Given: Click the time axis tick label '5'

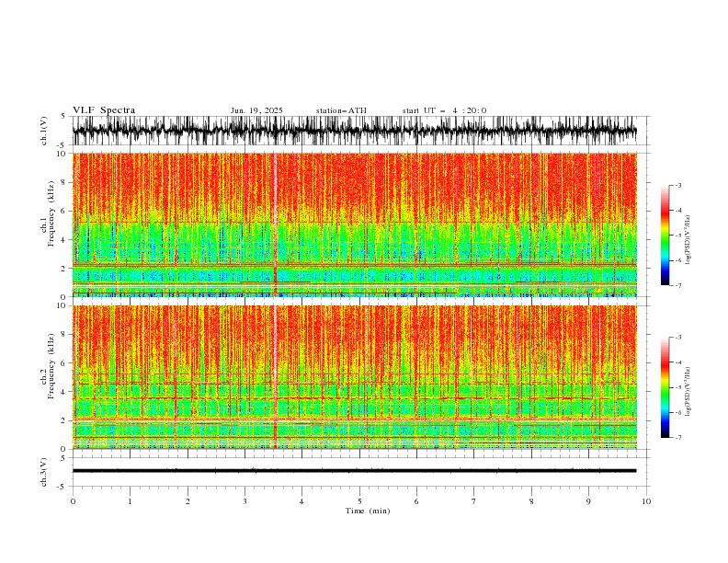Looking at the screenshot, I should (359, 501).
